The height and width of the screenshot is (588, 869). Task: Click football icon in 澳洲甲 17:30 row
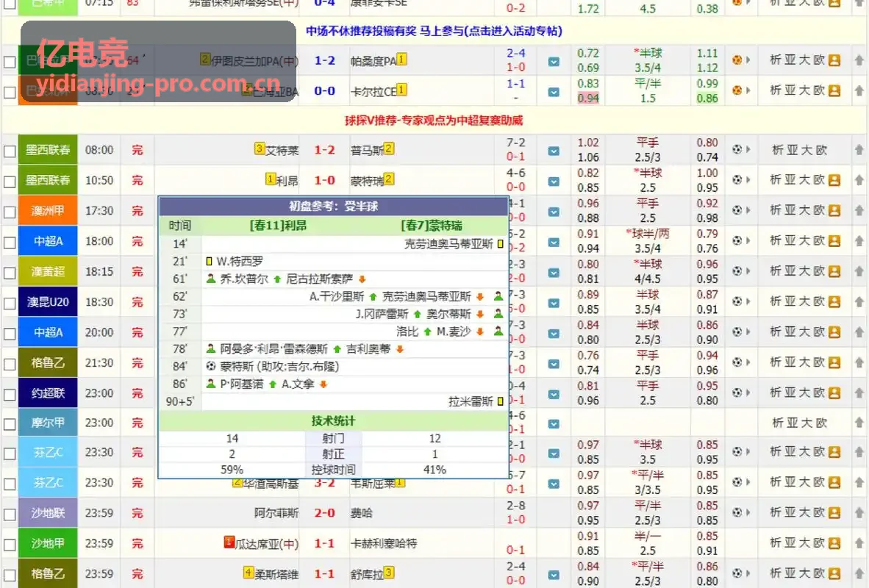pos(737,210)
